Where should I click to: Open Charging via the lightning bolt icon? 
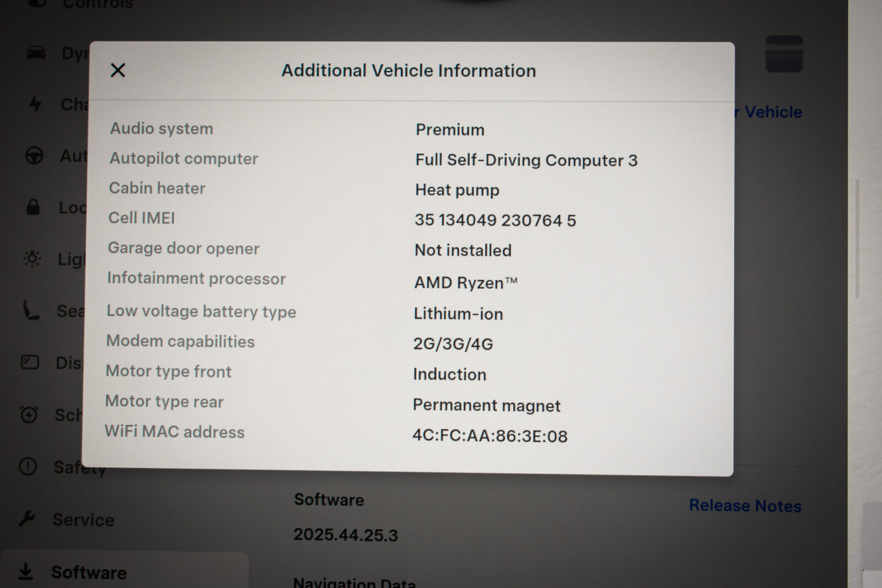click(x=35, y=104)
